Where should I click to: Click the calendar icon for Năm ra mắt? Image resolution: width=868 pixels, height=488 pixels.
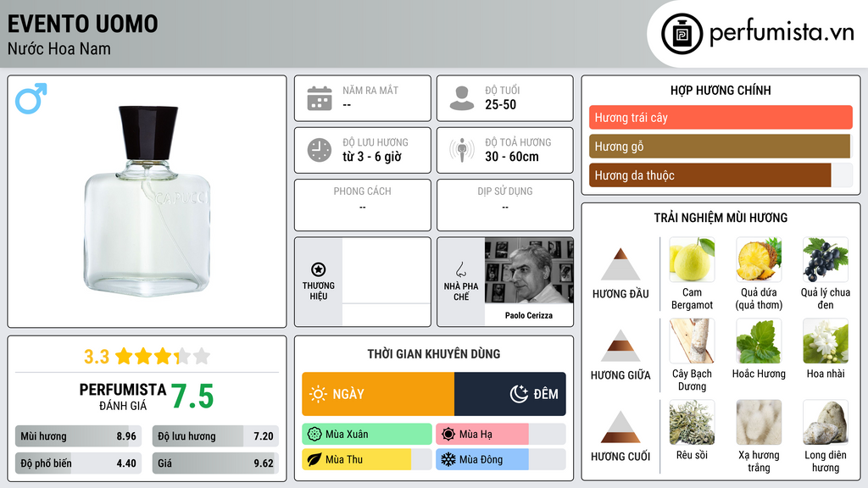pyautogui.click(x=320, y=98)
